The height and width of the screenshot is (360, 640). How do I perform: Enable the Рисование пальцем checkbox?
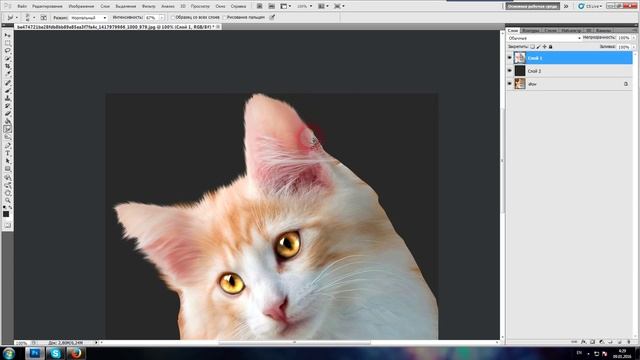224,18
